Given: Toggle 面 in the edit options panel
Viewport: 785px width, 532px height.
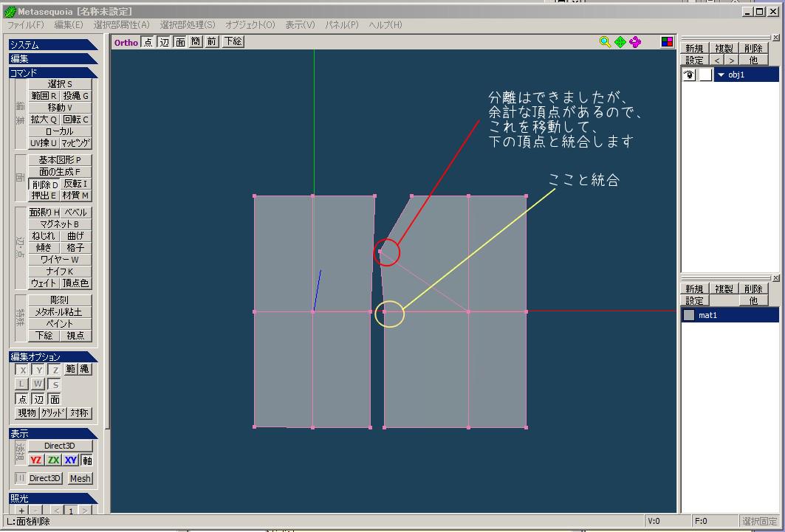Looking at the screenshot, I should click(x=55, y=399).
